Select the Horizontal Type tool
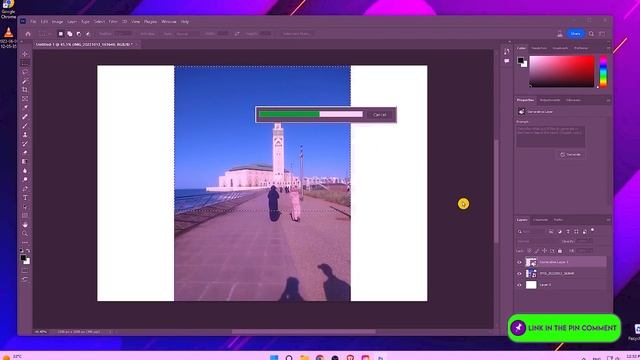Image resolution: width=640 pixels, height=360 pixels. tap(25, 198)
